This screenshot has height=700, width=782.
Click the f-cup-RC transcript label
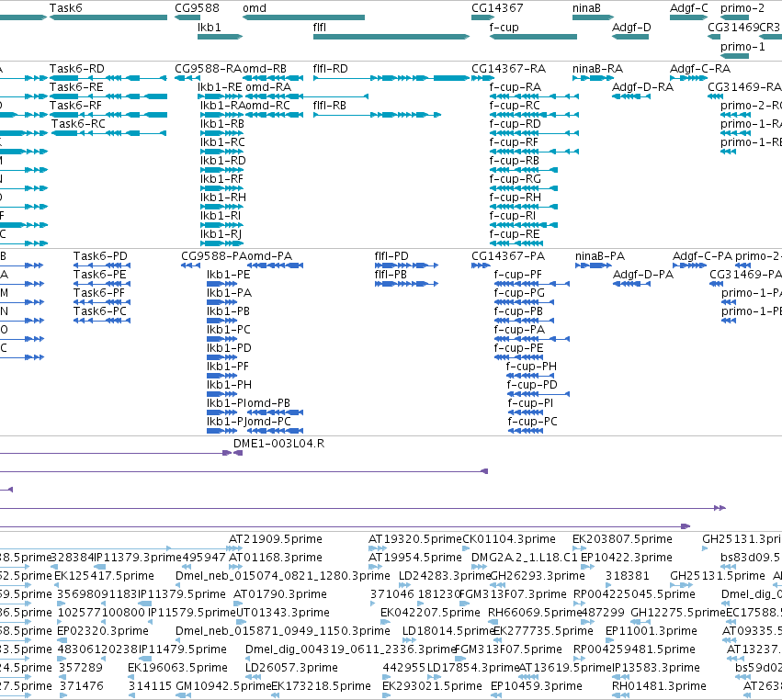point(515,106)
